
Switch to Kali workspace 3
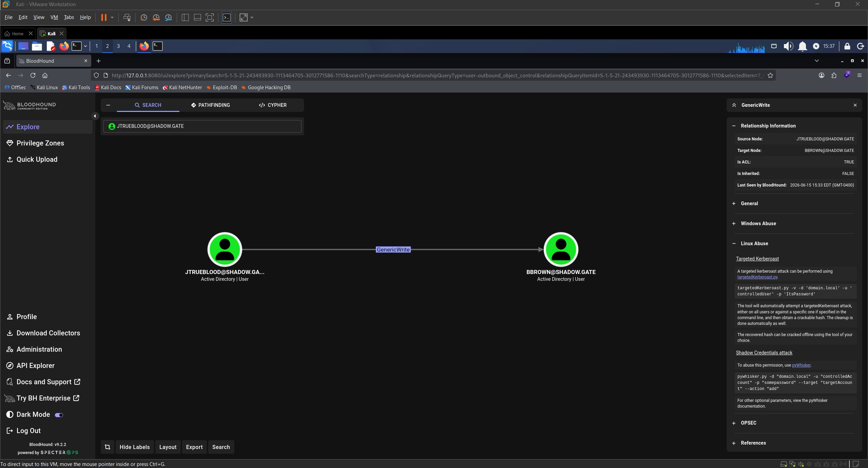click(118, 46)
